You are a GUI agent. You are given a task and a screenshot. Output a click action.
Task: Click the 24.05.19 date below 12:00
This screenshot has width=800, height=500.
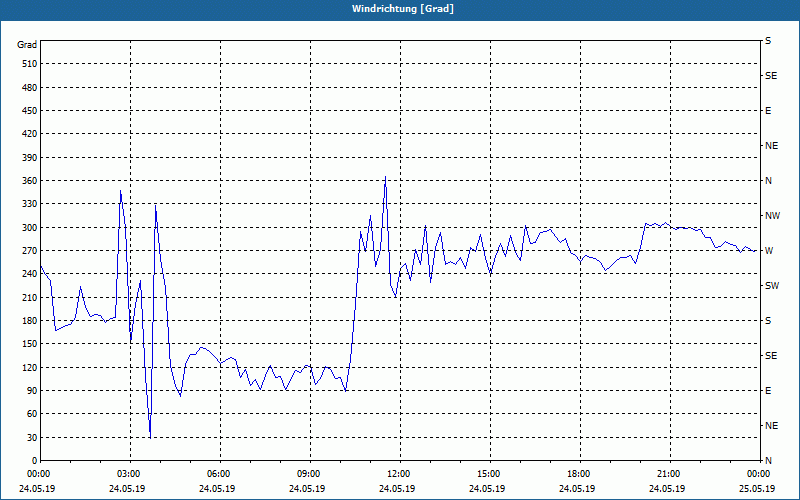pyautogui.click(x=396, y=489)
